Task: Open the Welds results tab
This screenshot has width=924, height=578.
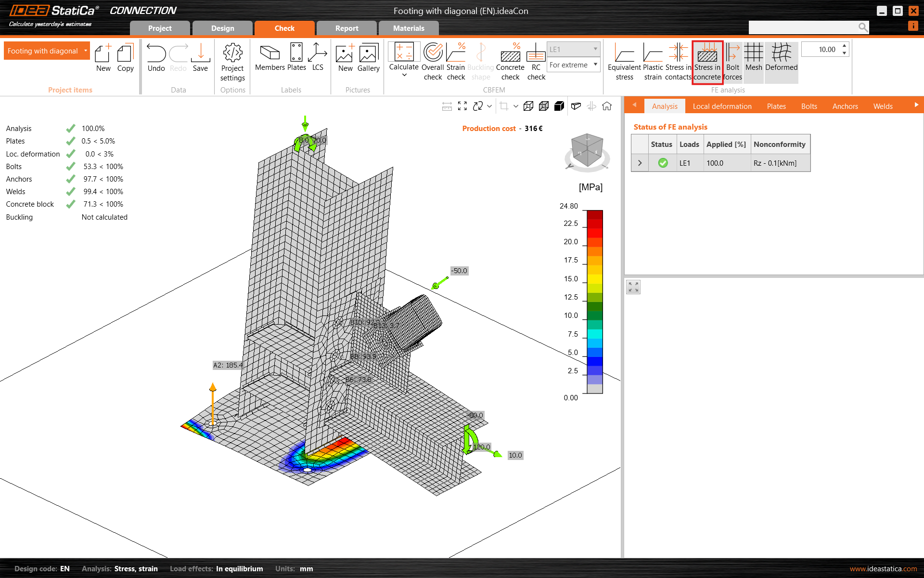Action: coord(883,106)
